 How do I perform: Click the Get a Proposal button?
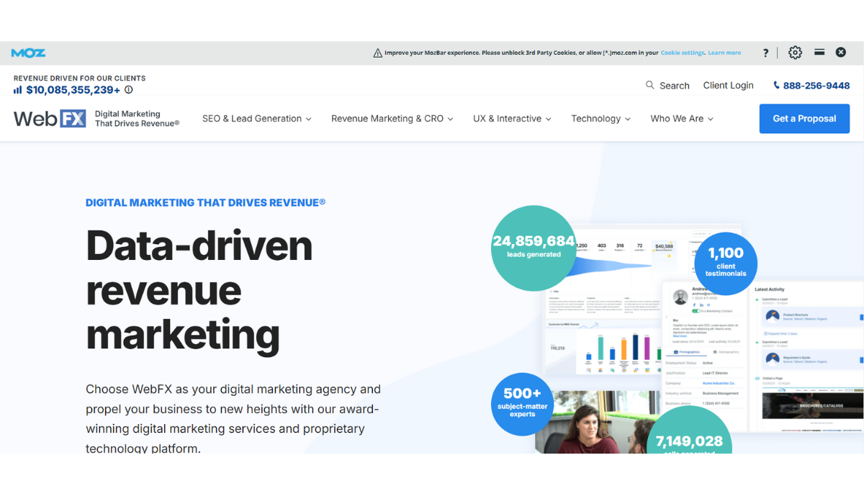[x=804, y=119]
